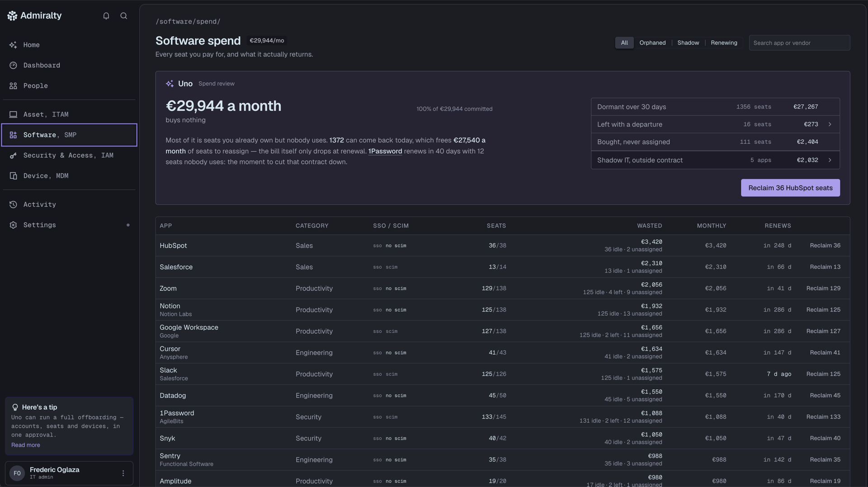Switch to the Shadow filter
The width and height of the screenshot is (868, 487).
688,43
